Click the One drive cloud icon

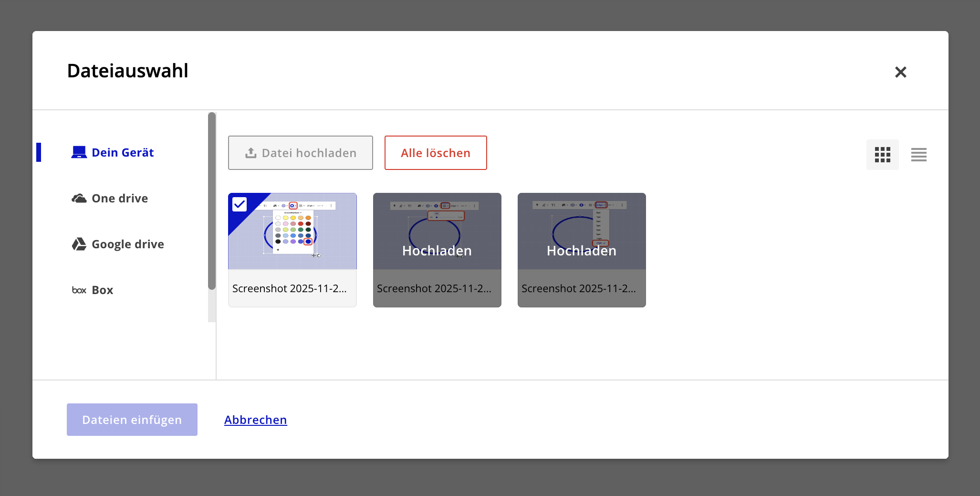click(79, 198)
